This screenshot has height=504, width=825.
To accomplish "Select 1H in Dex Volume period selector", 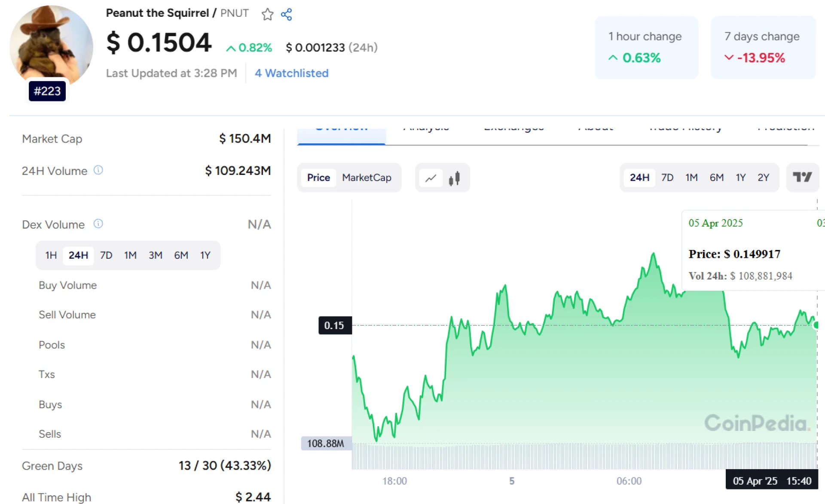I will (x=50, y=255).
